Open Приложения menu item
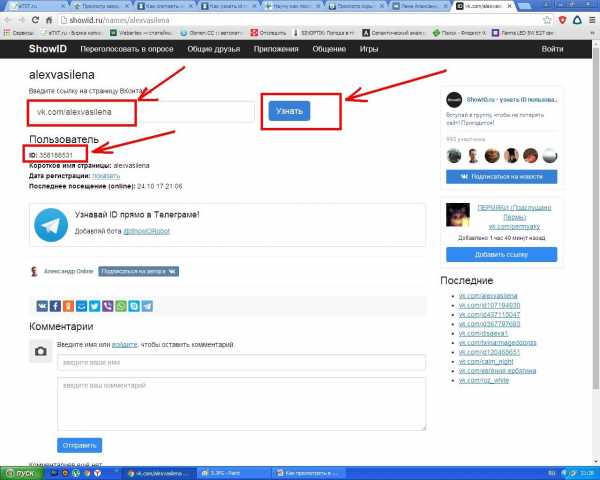Screen dimensions: 600x480 [x=276, y=49]
